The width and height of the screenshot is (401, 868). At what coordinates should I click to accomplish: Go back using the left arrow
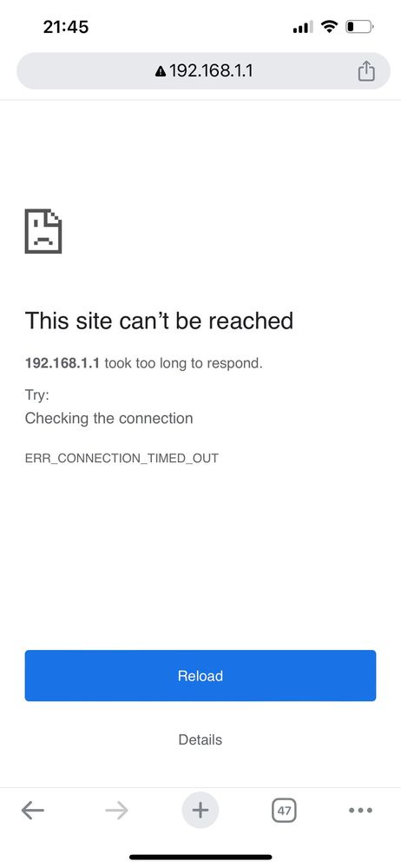point(33,811)
